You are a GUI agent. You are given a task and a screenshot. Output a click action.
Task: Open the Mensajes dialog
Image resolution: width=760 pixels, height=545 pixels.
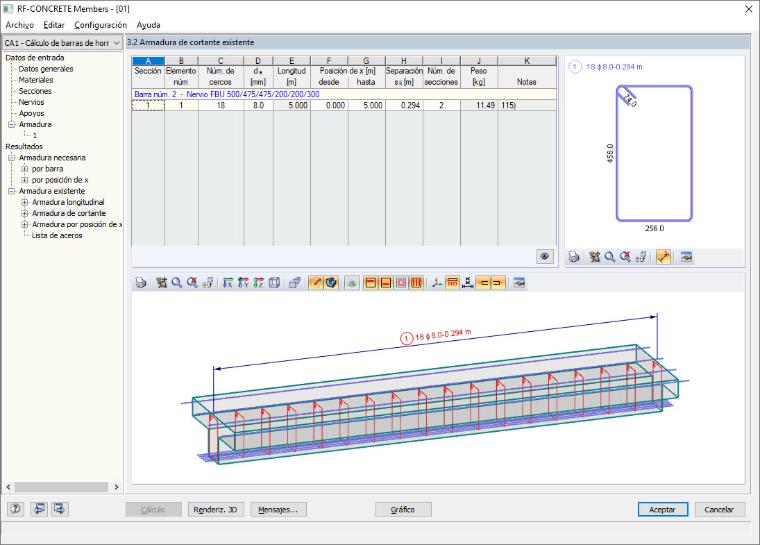click(x=278, y=510)
